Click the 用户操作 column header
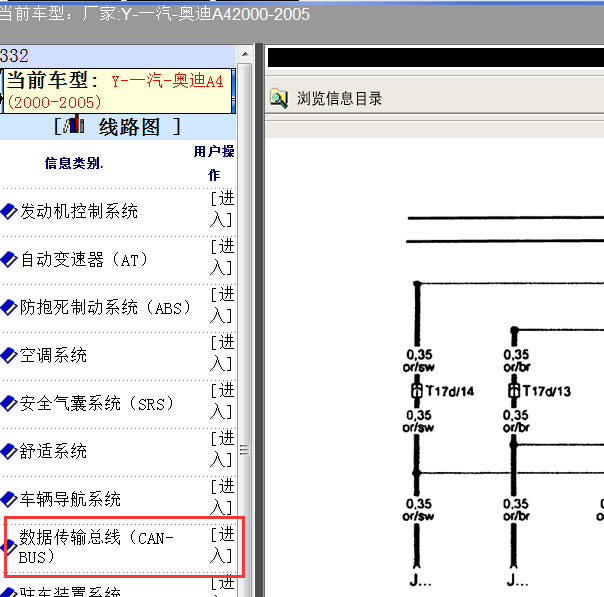 click(214, 163)
